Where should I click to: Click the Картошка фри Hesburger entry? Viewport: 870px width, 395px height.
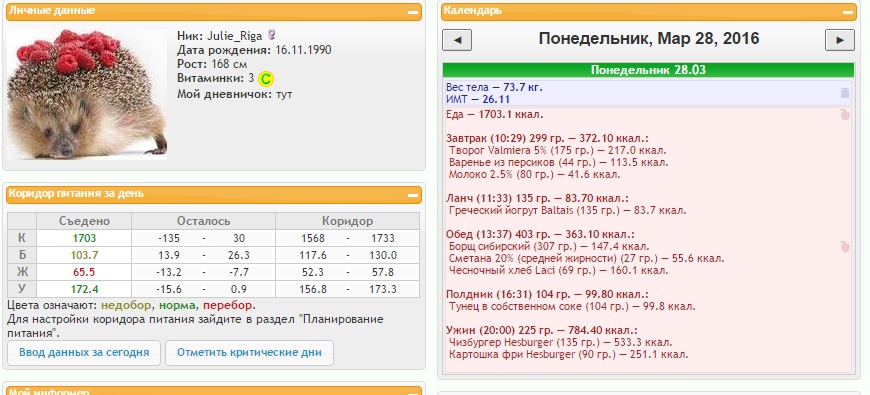tap(569, 355)
